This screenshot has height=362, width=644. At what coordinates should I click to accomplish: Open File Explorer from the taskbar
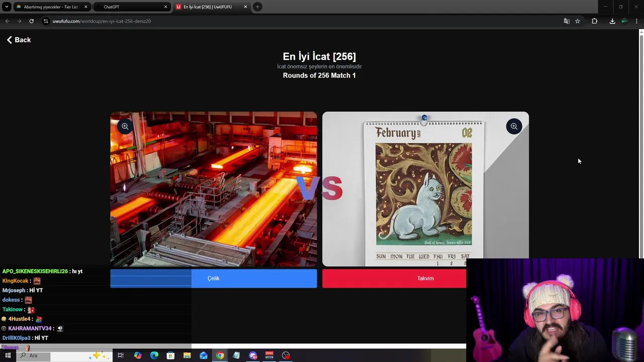[x=187, y=355]
